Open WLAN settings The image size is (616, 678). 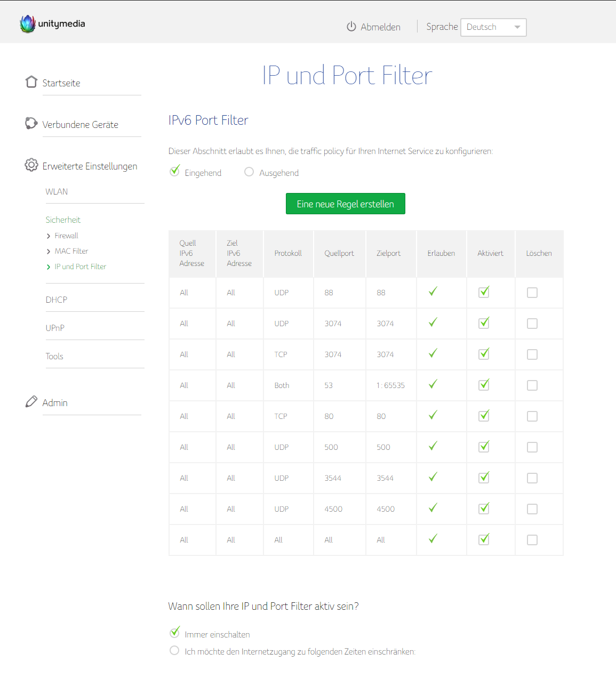57,192
